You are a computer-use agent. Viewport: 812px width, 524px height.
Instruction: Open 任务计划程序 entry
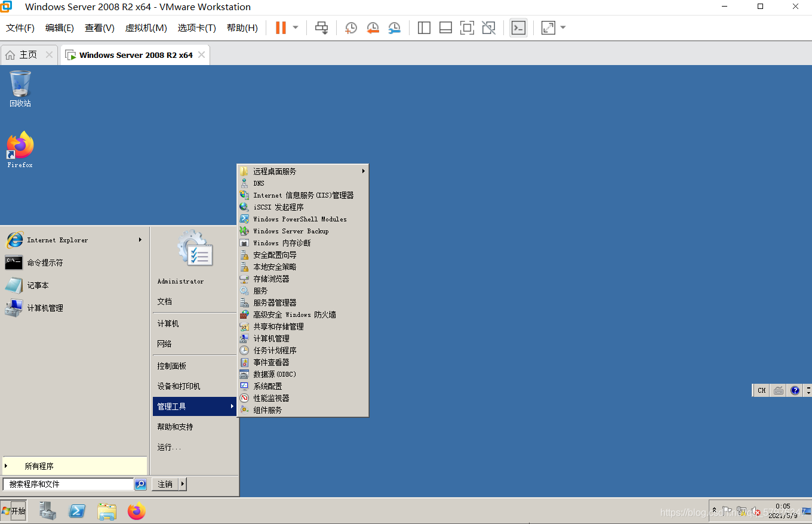coord(303,350)
